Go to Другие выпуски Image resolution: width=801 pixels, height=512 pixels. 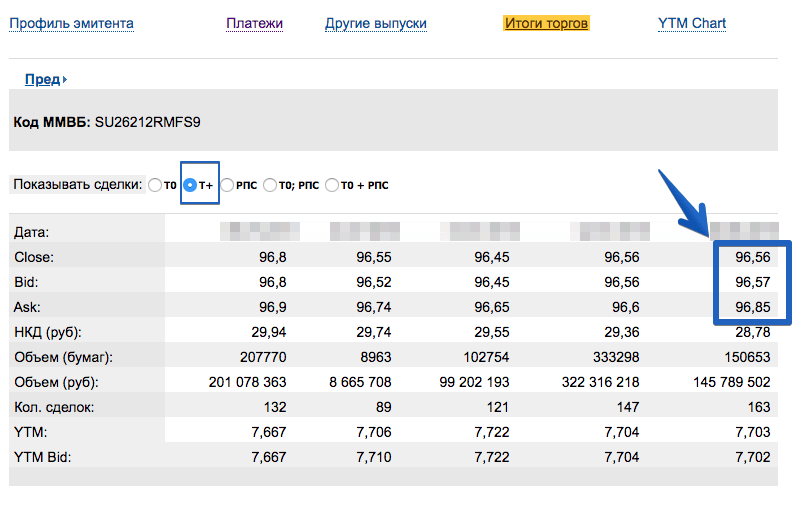(376, 24)
